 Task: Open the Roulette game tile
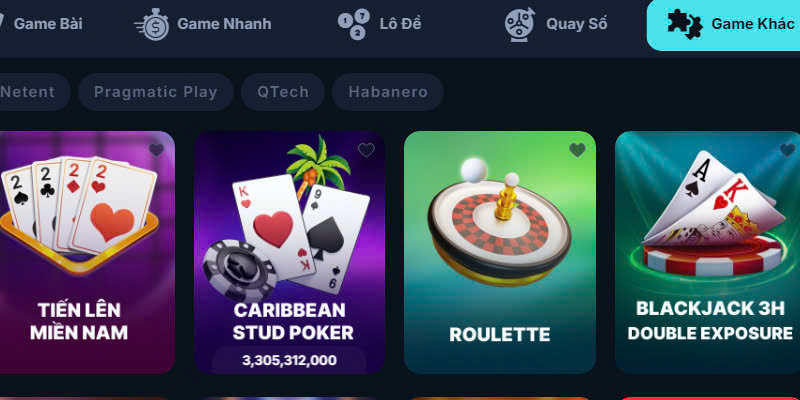[x=500, y=253]
